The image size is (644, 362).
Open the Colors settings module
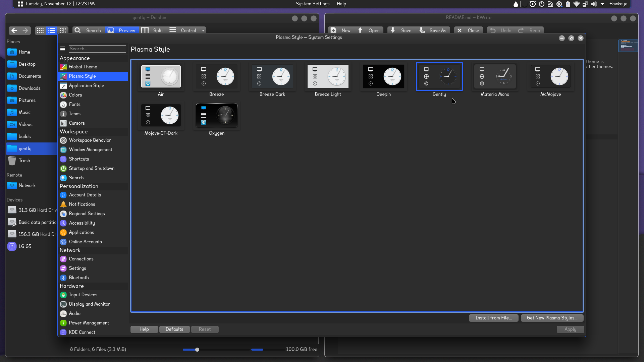[93, 95]
